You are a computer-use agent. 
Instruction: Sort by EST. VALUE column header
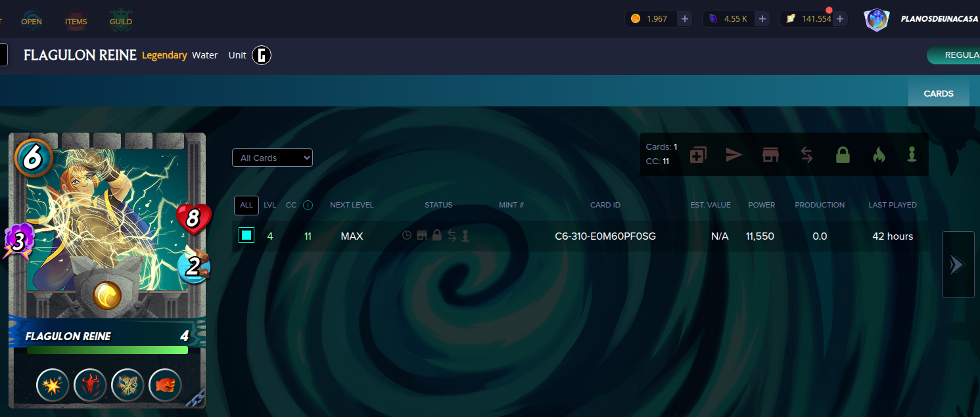(711, 205)
